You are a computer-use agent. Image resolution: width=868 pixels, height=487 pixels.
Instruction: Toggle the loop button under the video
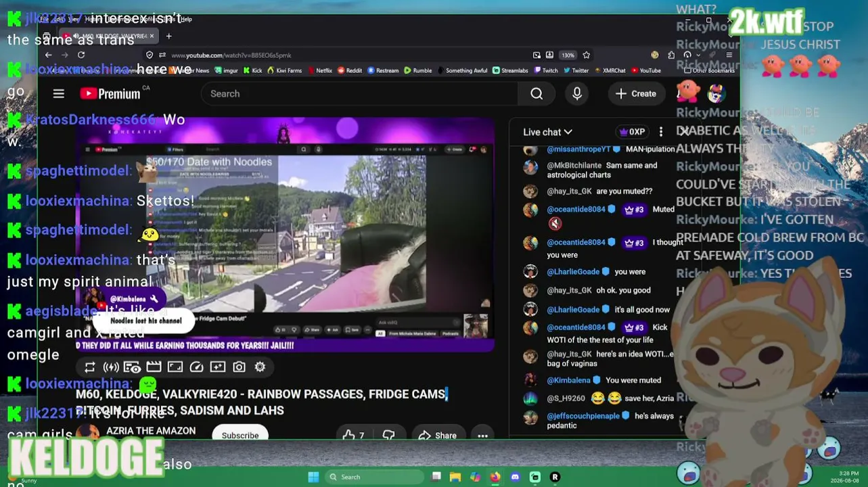tap(89, 367)
